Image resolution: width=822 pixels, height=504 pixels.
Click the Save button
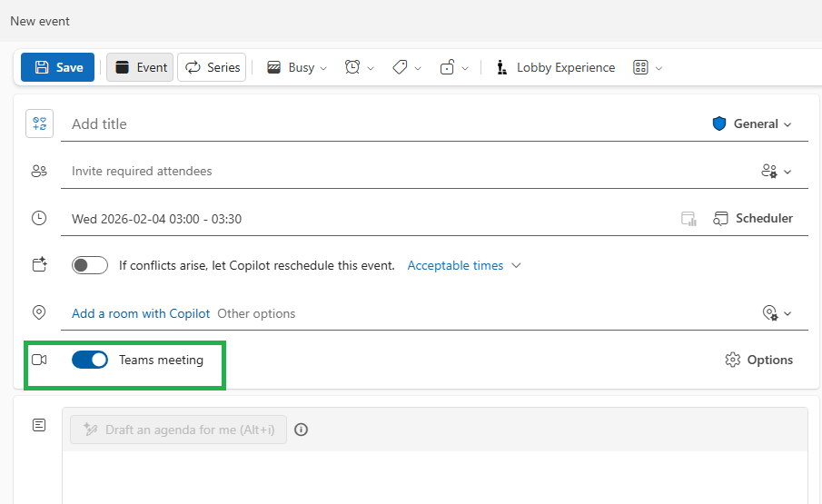[x=57, y=67]
